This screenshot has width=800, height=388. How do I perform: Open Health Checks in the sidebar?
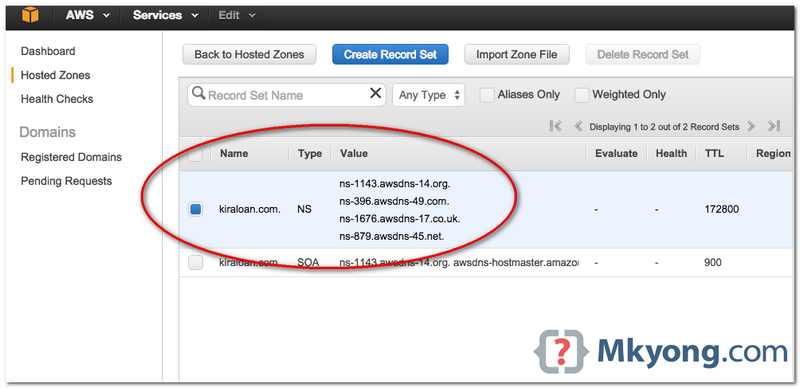coord(57,99)
